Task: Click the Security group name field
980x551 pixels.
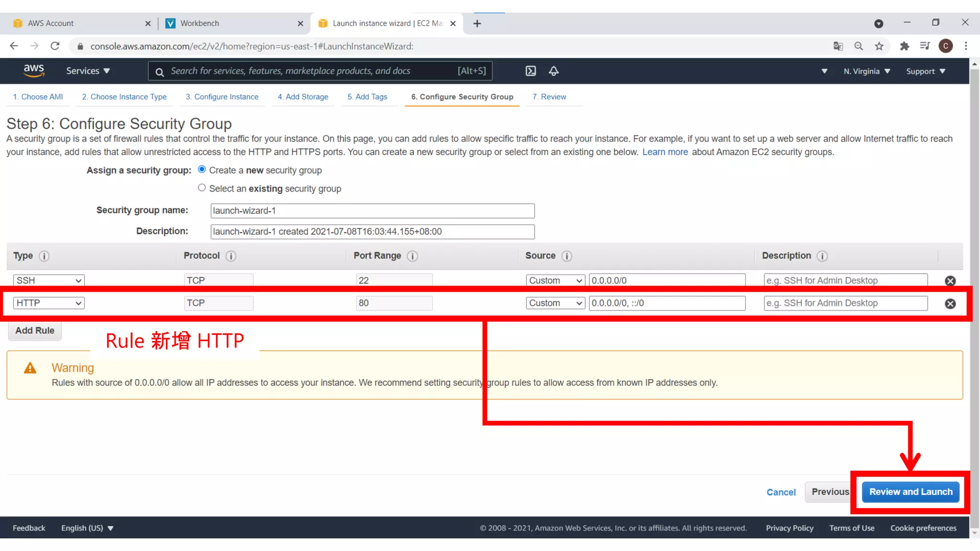Action: point(372,211)
